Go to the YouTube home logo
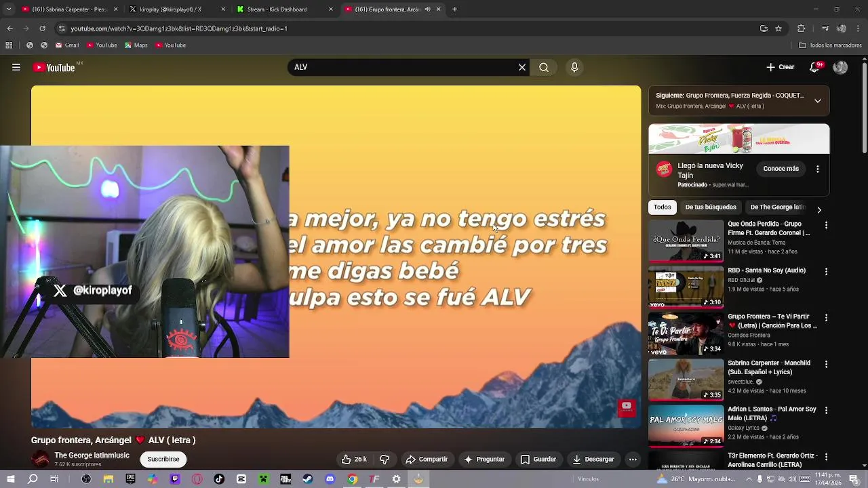 [x=54, y=67]
